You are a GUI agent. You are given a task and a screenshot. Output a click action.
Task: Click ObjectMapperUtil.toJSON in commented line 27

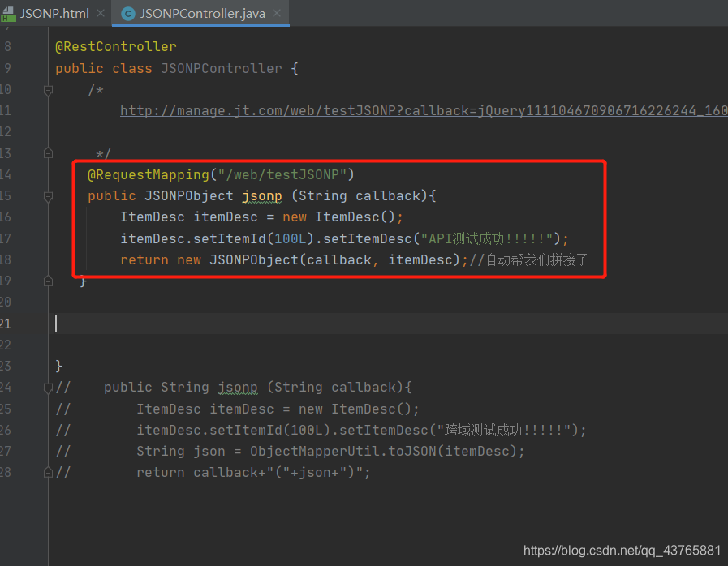click(x=342, y=452)
